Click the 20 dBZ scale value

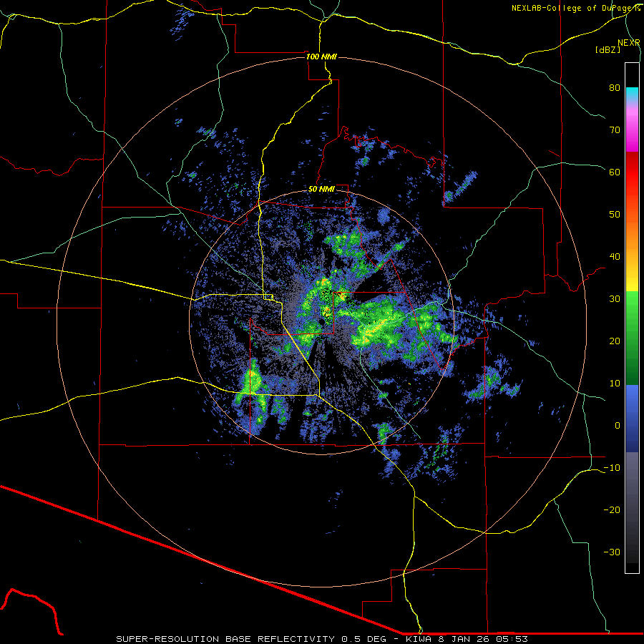tap(615, 341)
